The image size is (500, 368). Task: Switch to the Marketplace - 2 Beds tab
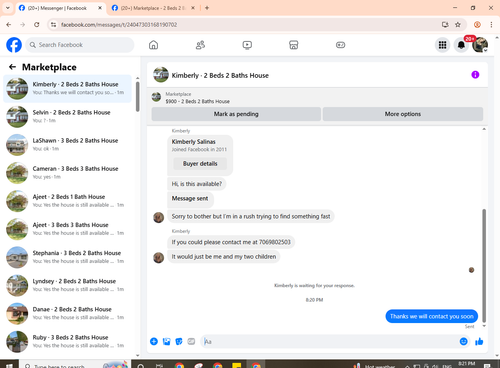tap(153, 8)
